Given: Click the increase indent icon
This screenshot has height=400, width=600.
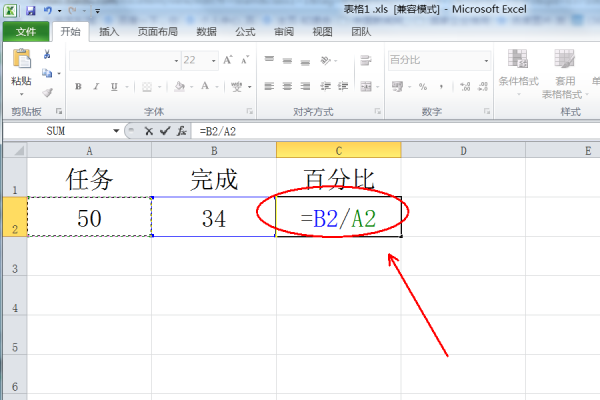Looking at the screenshot, I should pos(343,87).
